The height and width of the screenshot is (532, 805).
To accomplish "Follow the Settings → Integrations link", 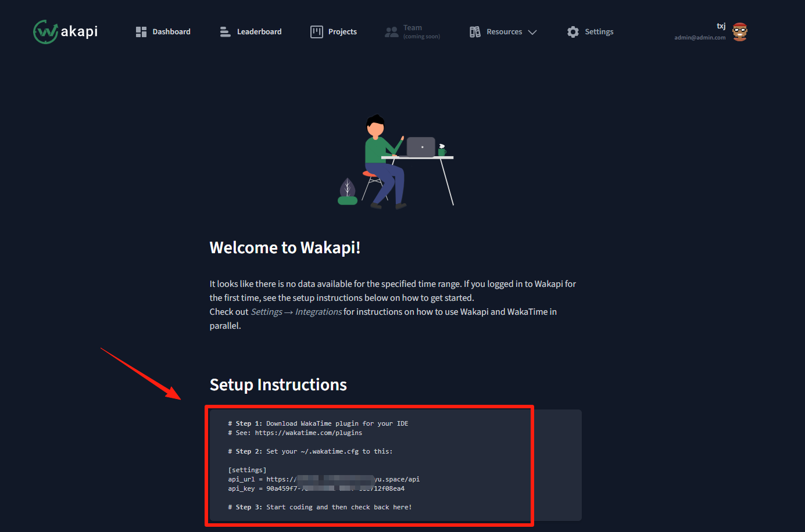I will (x=296, y=312).
